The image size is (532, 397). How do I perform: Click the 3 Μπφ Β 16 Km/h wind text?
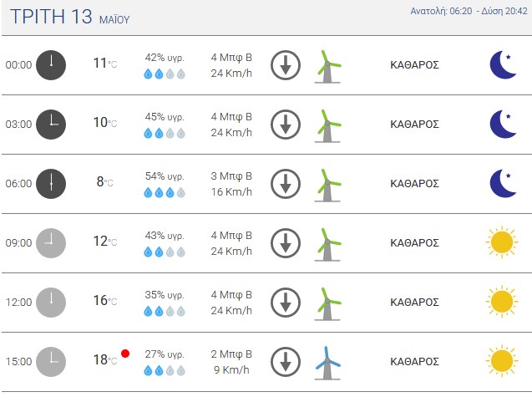tap(231, 184)
